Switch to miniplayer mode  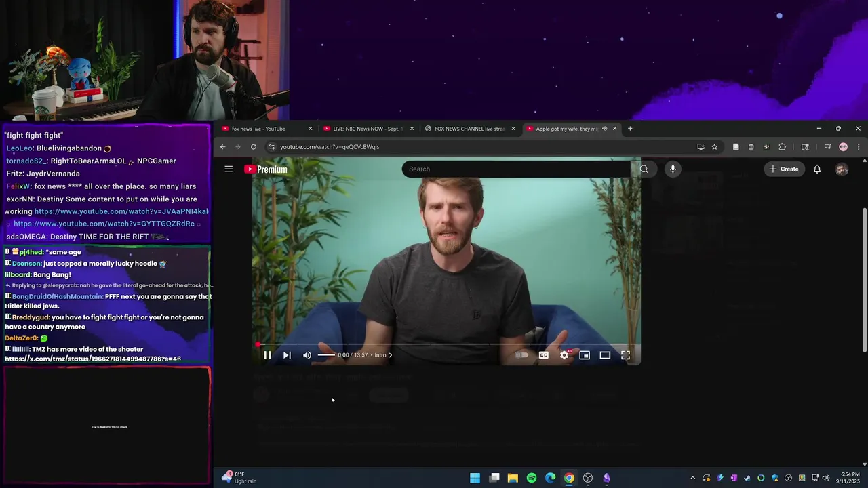click(x=585, y=355)
